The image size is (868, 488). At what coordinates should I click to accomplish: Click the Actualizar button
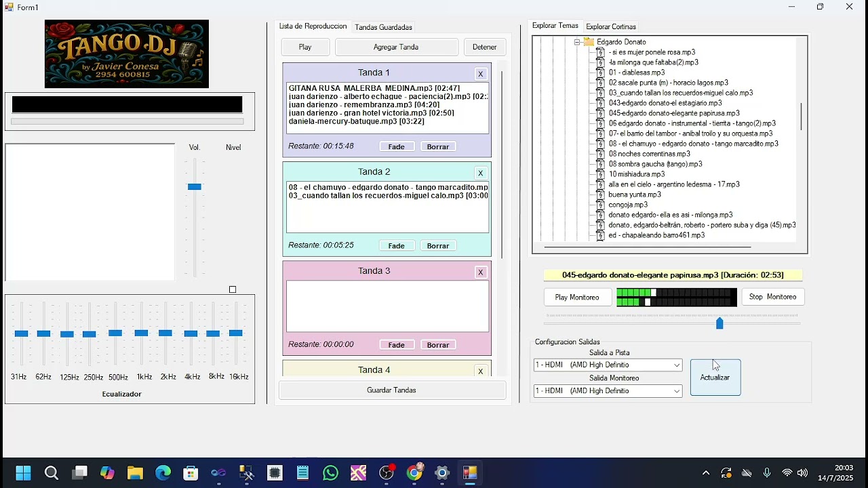715,378
